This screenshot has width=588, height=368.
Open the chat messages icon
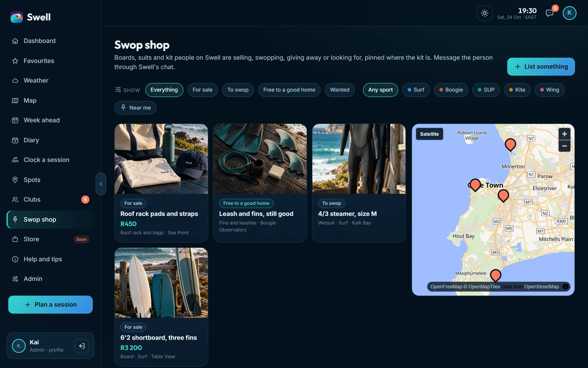click(549, 13)
